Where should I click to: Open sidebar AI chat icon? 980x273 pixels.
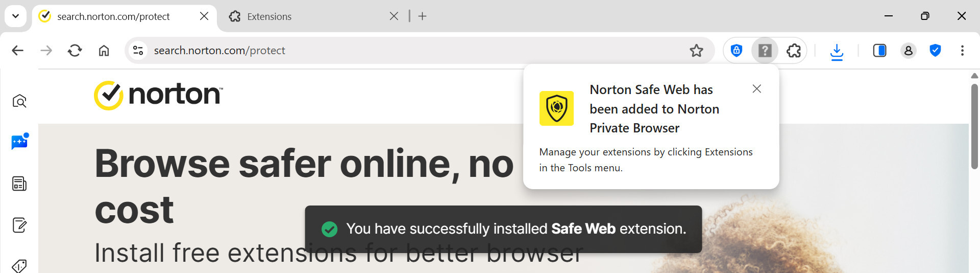pyautogui.click(x=19, y=142)
